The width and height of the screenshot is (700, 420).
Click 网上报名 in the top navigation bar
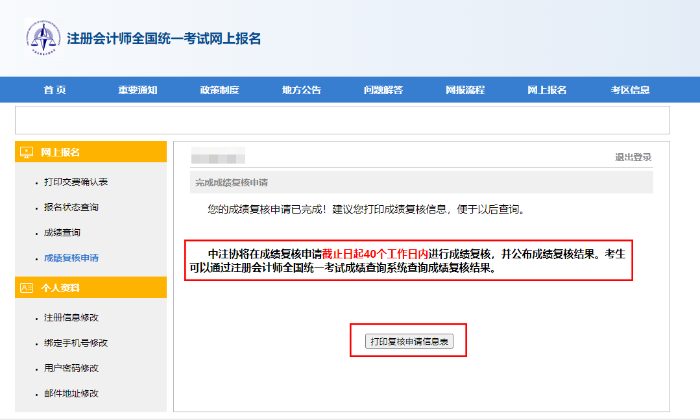pos(547,90)
